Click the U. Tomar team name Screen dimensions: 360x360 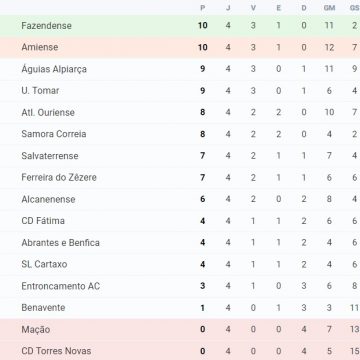click(x=40, y=91)
